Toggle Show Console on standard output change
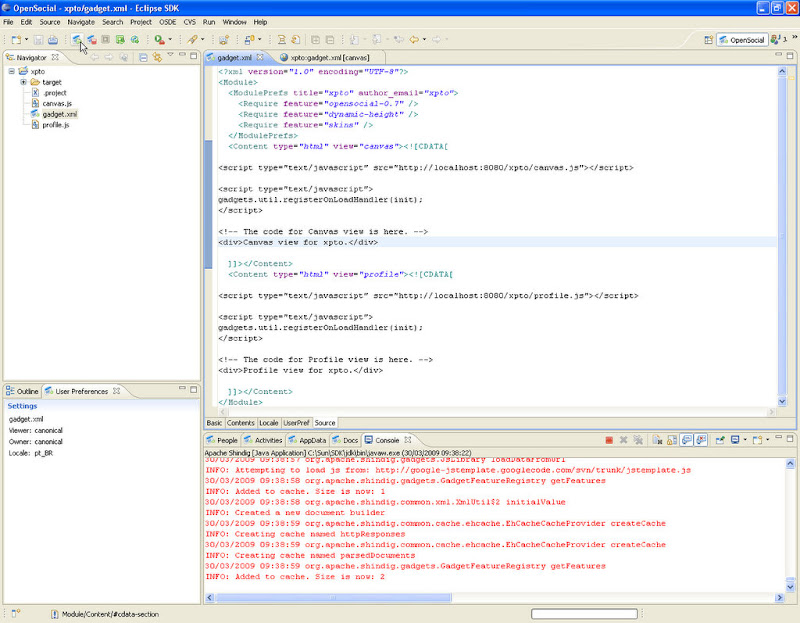Screen dimensions: 800x623 pyautogui.click(x=687, y=440)
